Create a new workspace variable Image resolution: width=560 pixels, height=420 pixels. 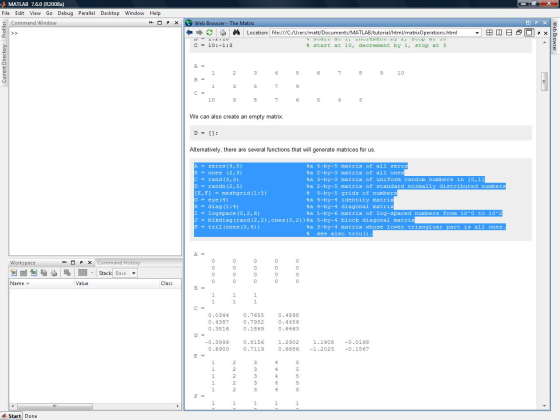[x=14, y=273]
